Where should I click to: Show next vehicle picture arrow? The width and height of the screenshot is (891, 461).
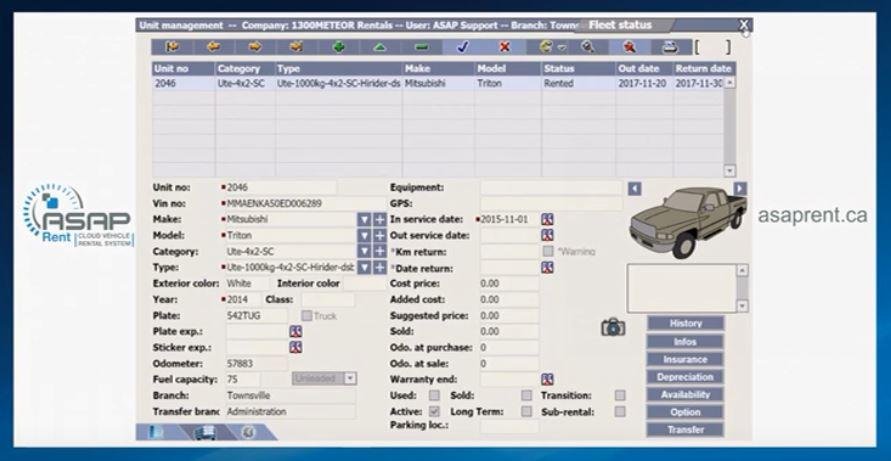(739, 189)
